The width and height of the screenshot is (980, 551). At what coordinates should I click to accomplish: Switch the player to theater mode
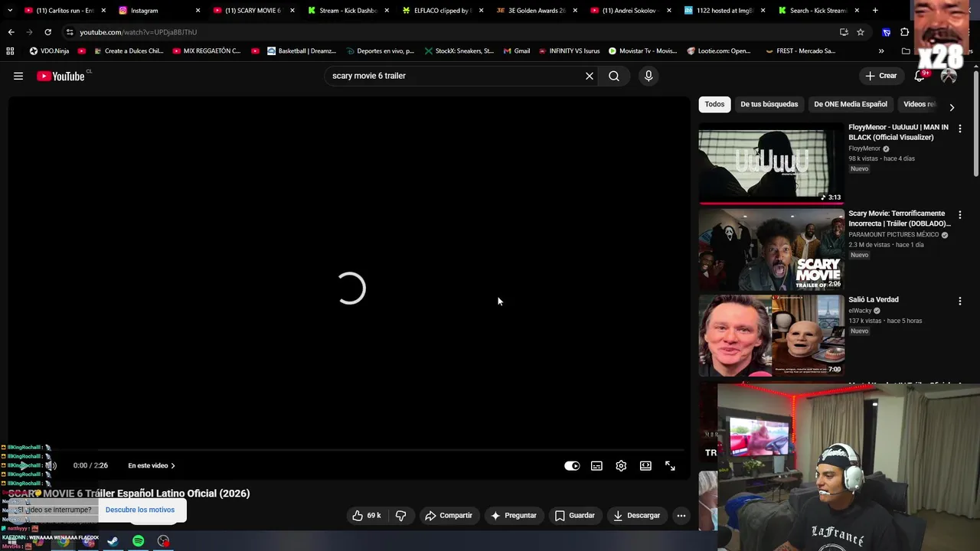point(645,466)
